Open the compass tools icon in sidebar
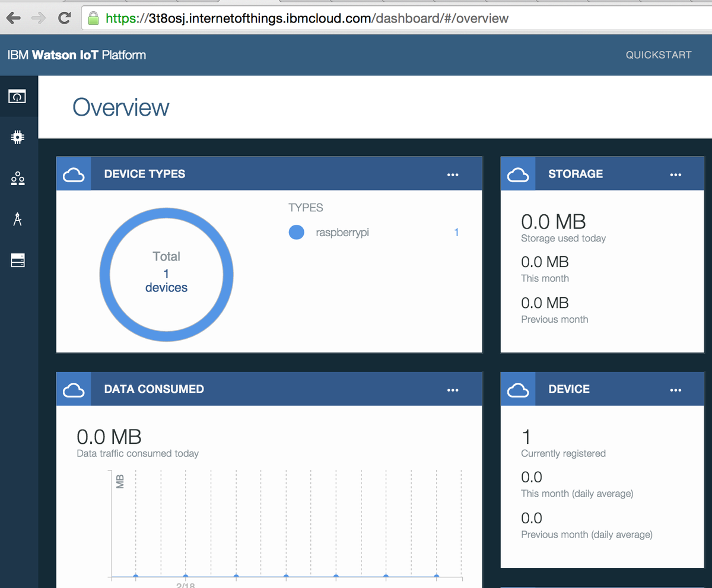The height and width of the screenshot is (588, 712). click(x=18, y=219)
